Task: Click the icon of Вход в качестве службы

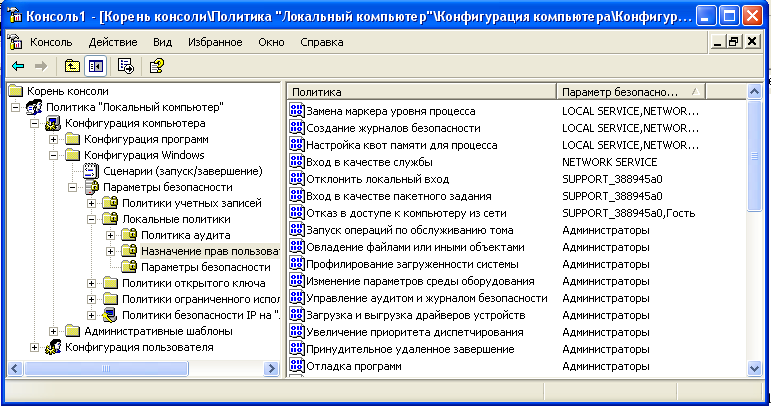Action: tap(297, 161)
